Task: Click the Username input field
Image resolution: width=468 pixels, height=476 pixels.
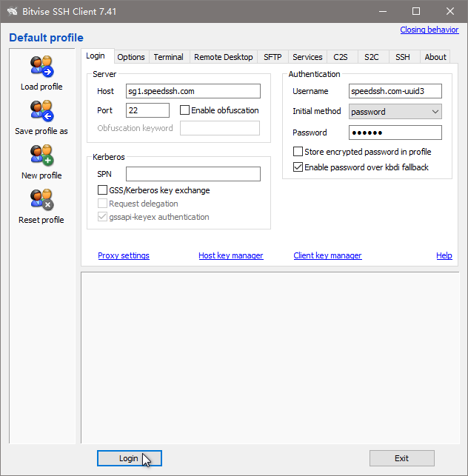Action: tap(395, 91)
